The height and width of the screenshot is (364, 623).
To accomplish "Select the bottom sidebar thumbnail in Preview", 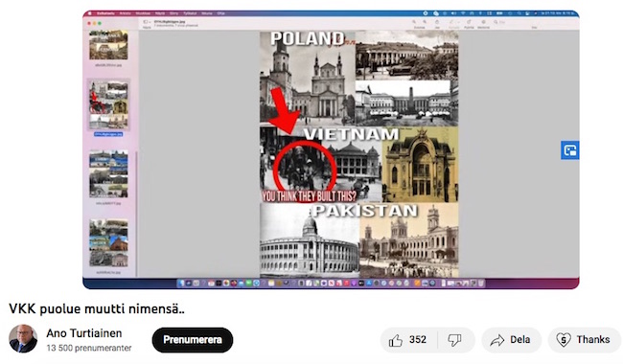I will (x=108, y=243).
